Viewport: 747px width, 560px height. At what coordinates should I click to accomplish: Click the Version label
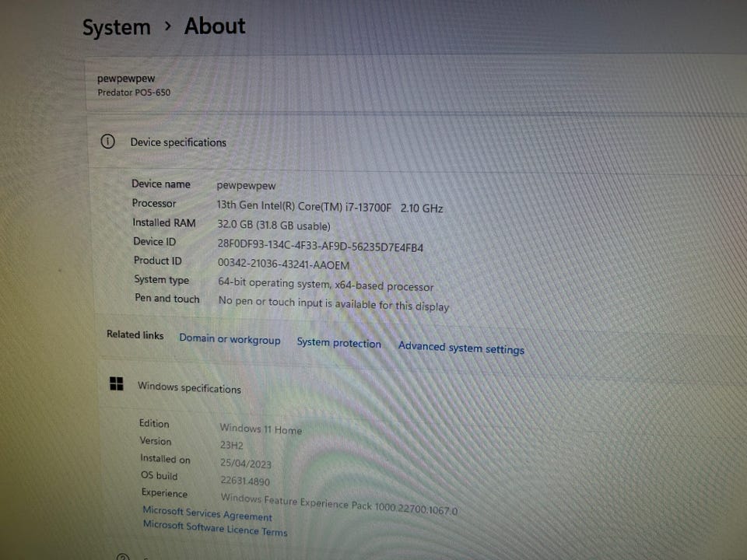(x=156, y=441)
